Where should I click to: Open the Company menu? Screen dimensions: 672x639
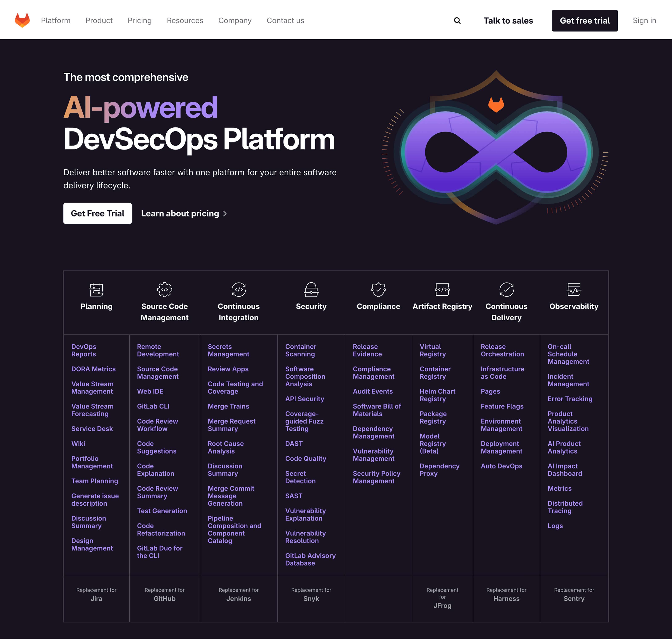pyautogui.click(x=235, y=20)
